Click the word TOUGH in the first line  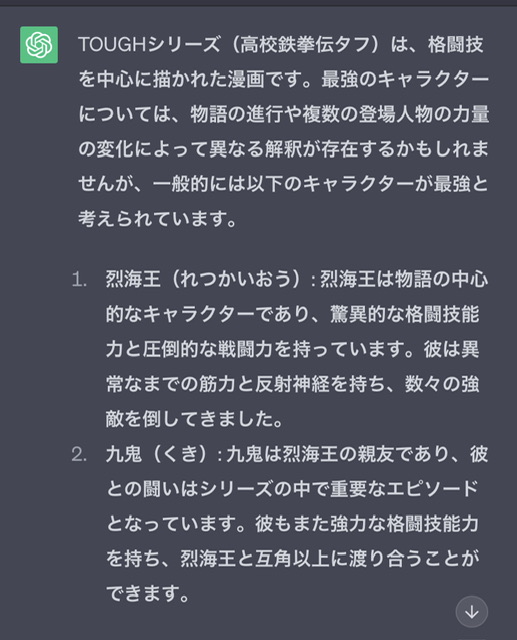click(x=113, y=45)
